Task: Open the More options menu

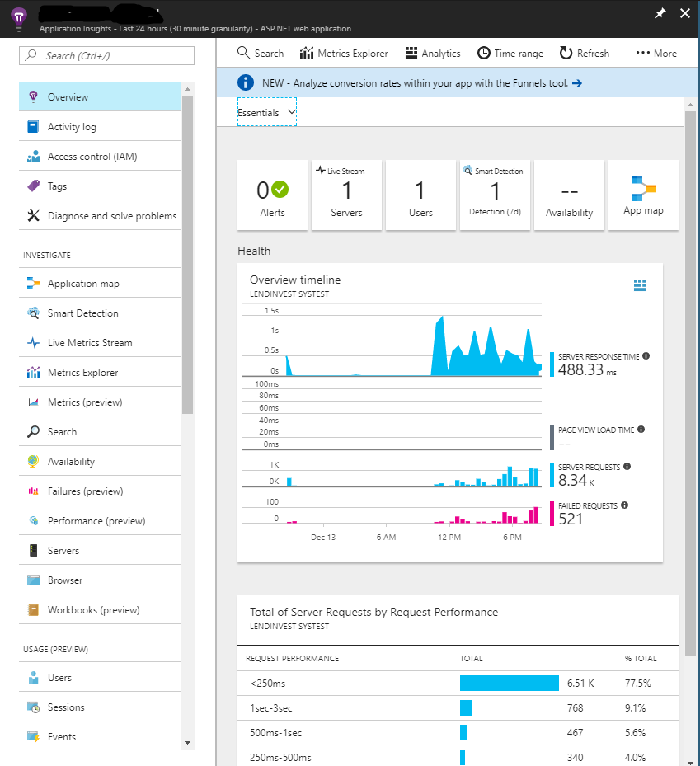Action: point(655,53)
